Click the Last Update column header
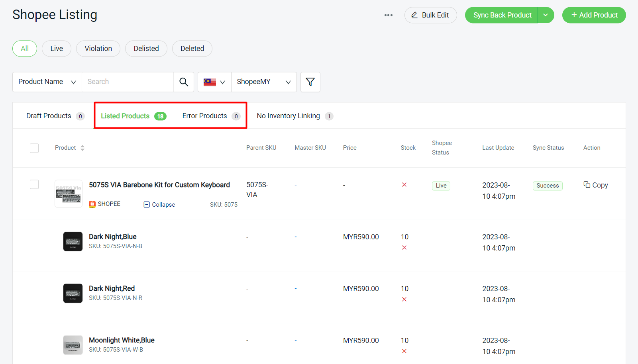 pyautogui.click(x=498, y=148)
